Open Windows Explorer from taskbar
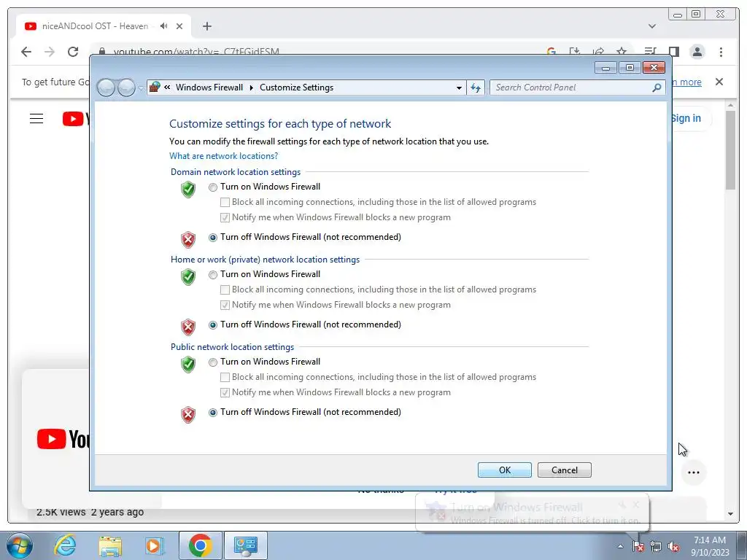747x560 pixels. 110,545
